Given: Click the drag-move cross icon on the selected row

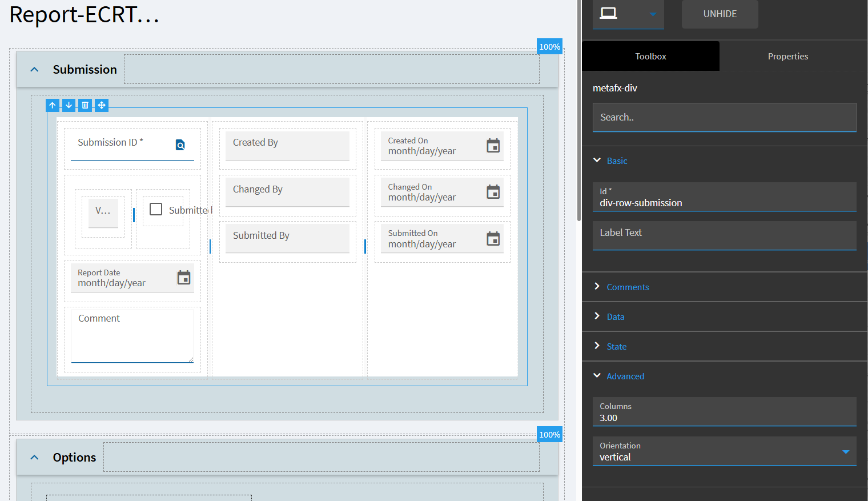Looking at the screenshot, I should 102,105.
